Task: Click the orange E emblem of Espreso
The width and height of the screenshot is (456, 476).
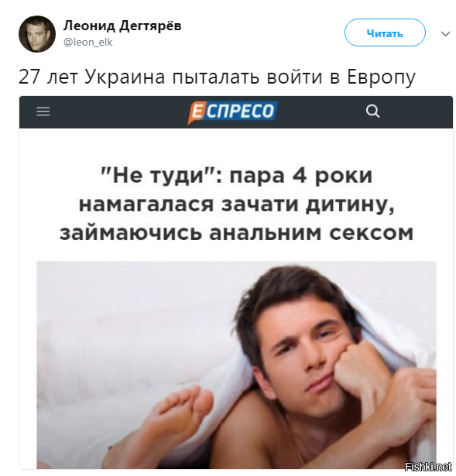Action: 196,112
